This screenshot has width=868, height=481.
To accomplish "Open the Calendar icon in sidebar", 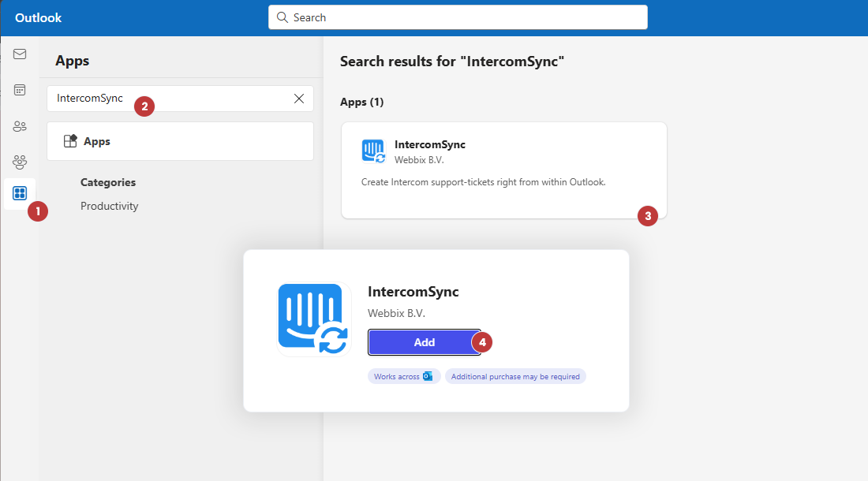I will pos(20,90).
